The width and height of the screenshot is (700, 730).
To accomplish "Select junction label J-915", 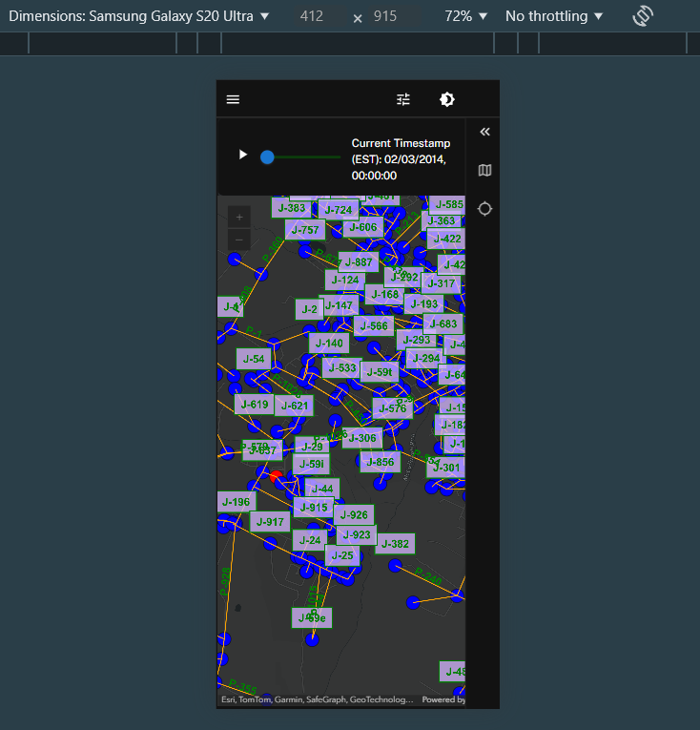I will [x=314, y=508].
